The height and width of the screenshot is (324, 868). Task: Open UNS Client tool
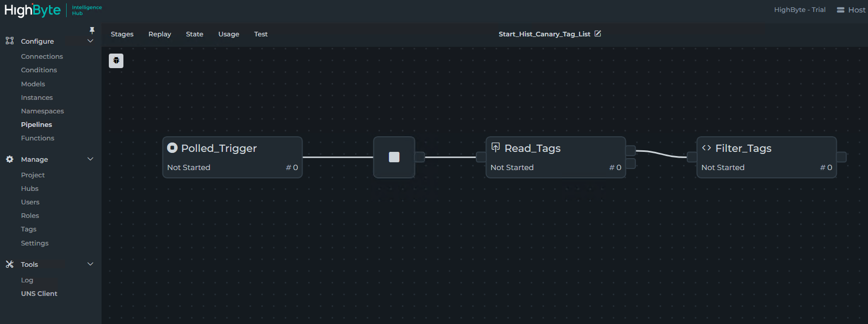coord(39,294)
